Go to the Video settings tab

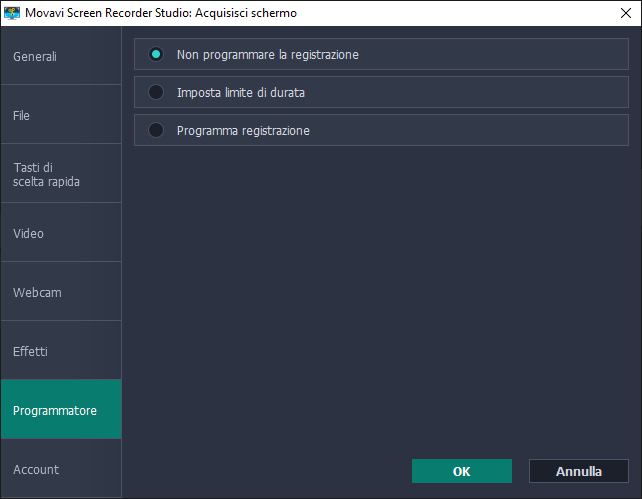tap(60, 233)
